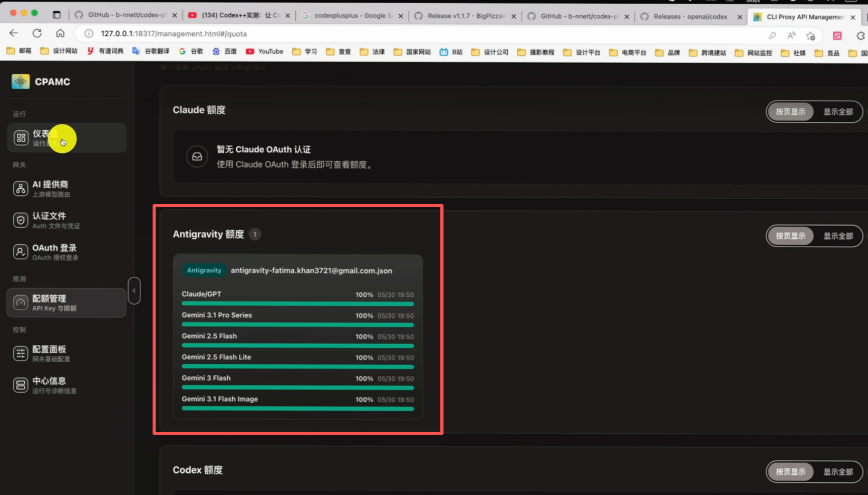The width and height of the screenshot is (868, 495).
Task: Click the Claude/GPT quota progress bar
Action: tap(297, 304)
